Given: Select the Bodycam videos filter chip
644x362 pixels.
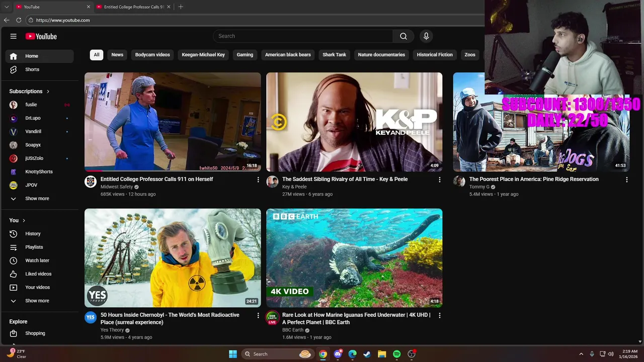Looking at the screenshot, I should click(152, 55).
